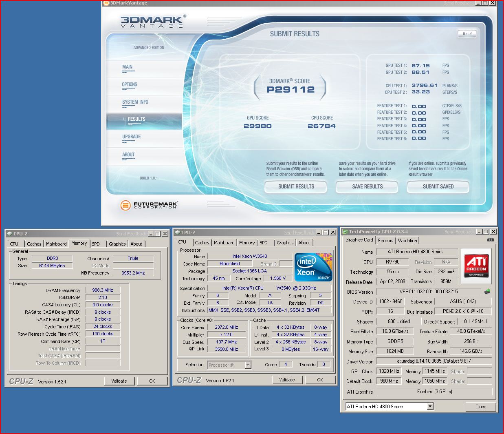The height and width of the screenshot is (434, 504).
Task: Click the Intel Xeon inside logo
Action: 313,267
